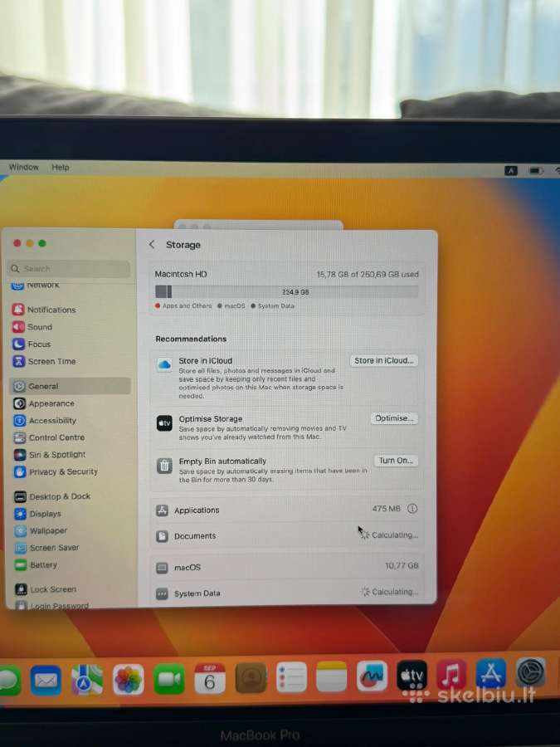Open Notes from the Dock

[331, 676]
